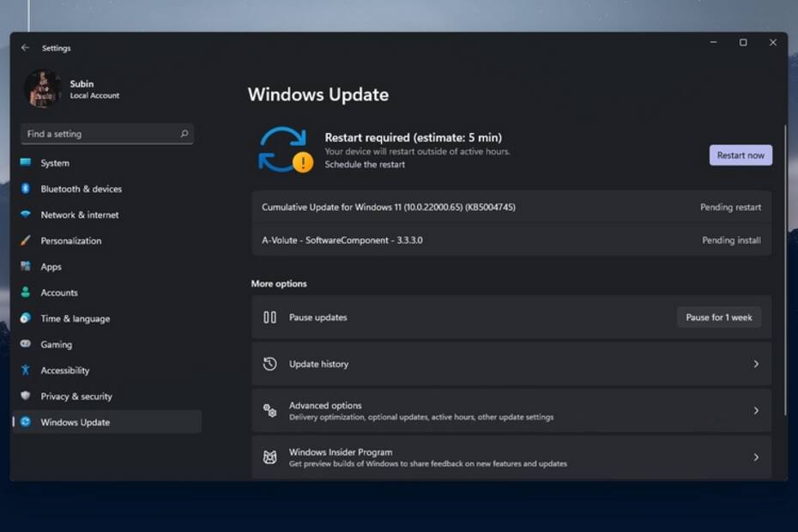
Task: Click the Pause for 1 week button
Action: (718, 317)
